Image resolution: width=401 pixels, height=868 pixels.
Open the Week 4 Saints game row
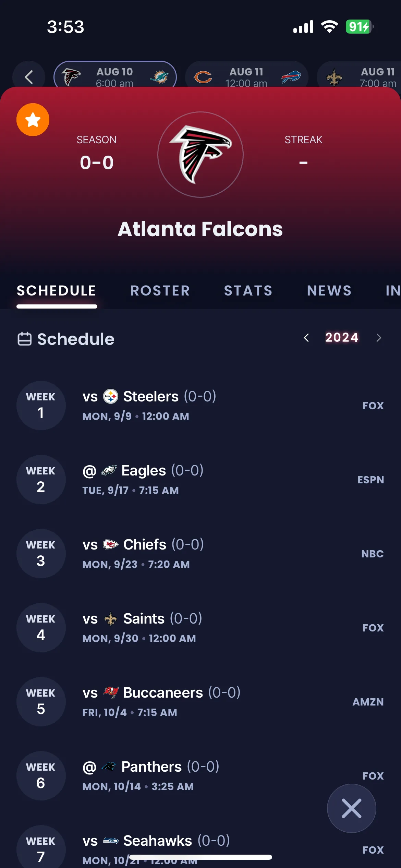coord(200,628)
